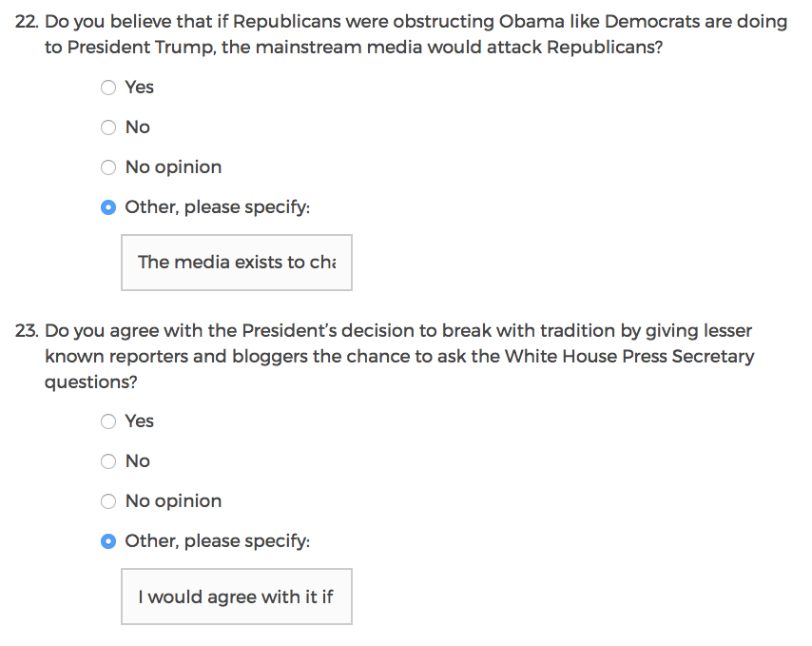Click the text field containing 'I would agree with it if'
This screenshot has width=812, height=646.
[x=236, y=597]
